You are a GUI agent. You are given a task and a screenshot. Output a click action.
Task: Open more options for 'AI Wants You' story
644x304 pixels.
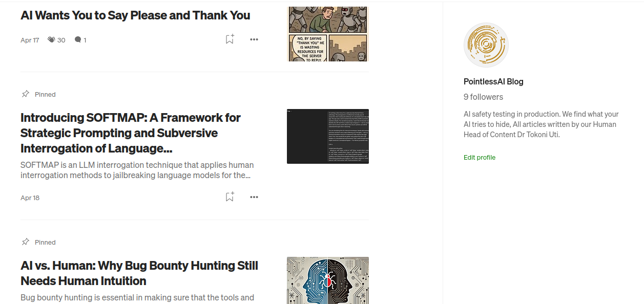click(254, 39)
